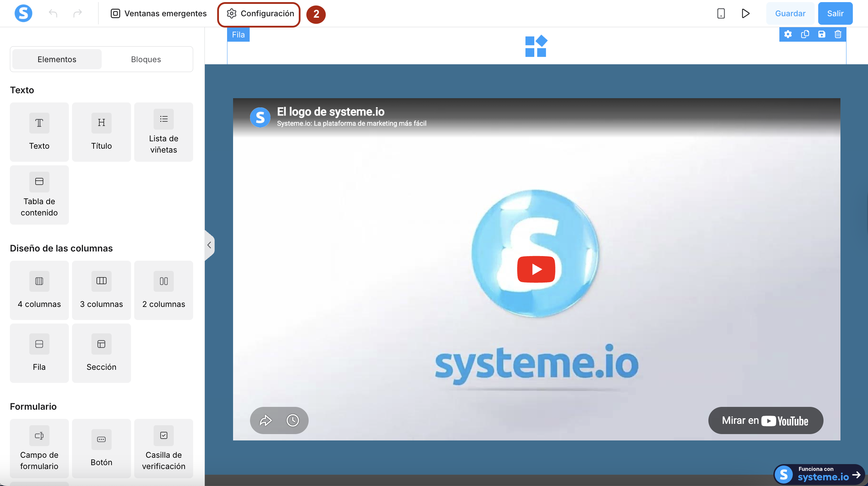868x486 pixels.
Task: Switch to the Elementos tab
Action: [57, 59]
